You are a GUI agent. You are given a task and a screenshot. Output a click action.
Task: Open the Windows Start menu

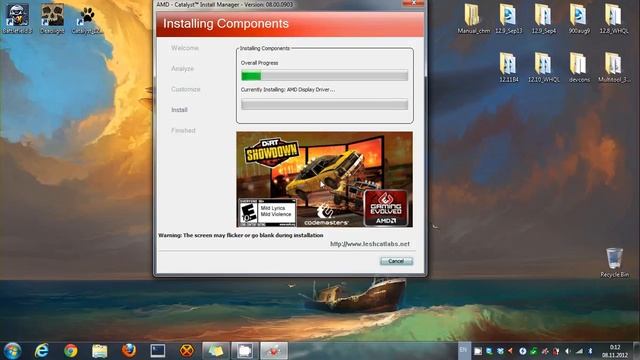point(12,351)
